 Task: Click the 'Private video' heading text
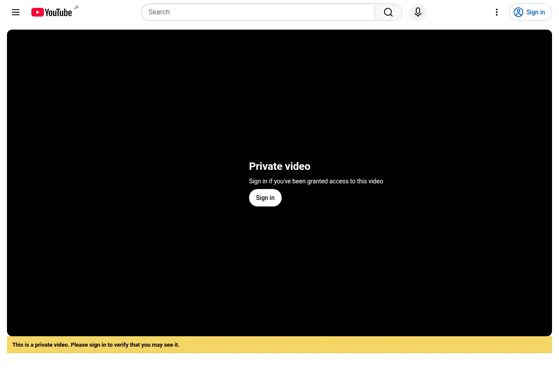click(x=279, y=166)
